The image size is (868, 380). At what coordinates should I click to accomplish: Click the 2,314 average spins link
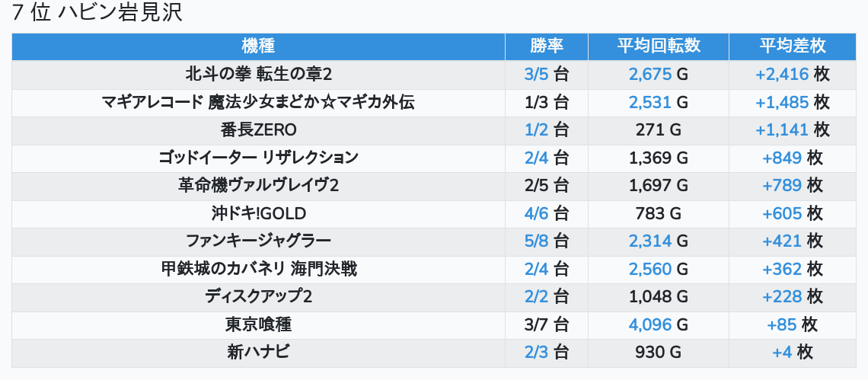click(x=650, y=241)
